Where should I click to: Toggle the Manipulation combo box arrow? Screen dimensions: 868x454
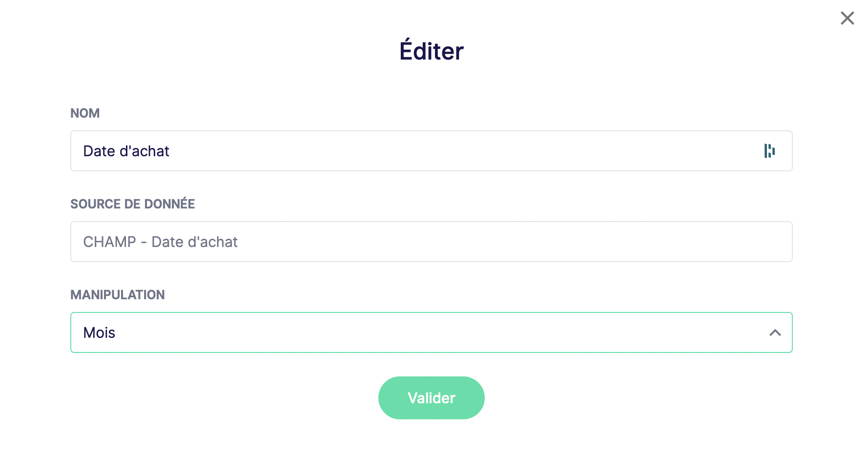(775, 332)
